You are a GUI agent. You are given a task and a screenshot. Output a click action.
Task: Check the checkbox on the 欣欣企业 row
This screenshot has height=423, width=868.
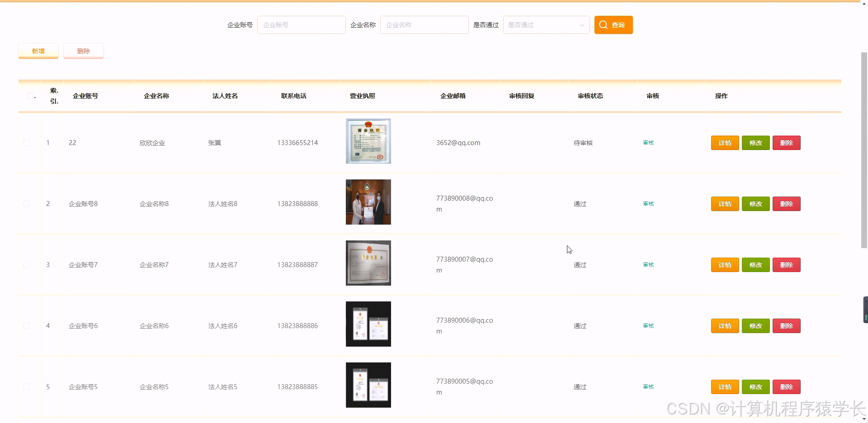tap(27, 142)
